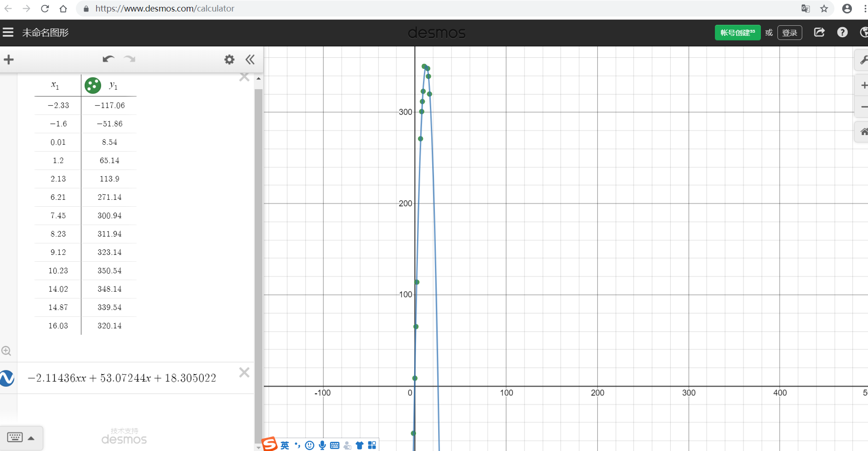Select table cell 300.94

click(109, 215)
